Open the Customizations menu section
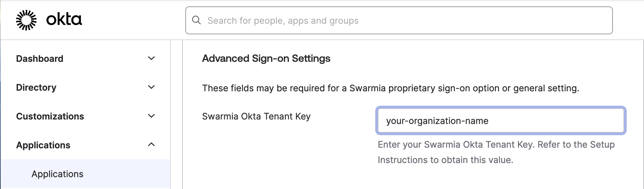The image size is (644, 189). point(50,116)
